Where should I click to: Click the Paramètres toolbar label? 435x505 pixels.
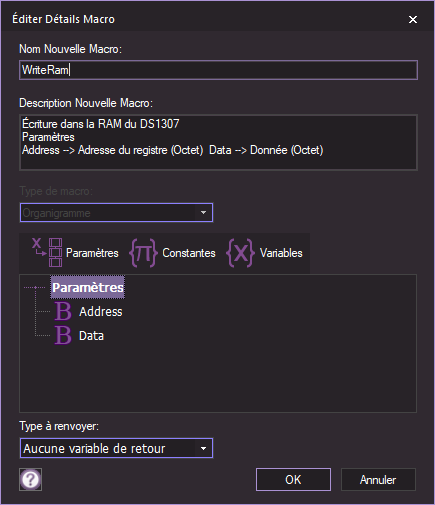click(x=92, y=253)
